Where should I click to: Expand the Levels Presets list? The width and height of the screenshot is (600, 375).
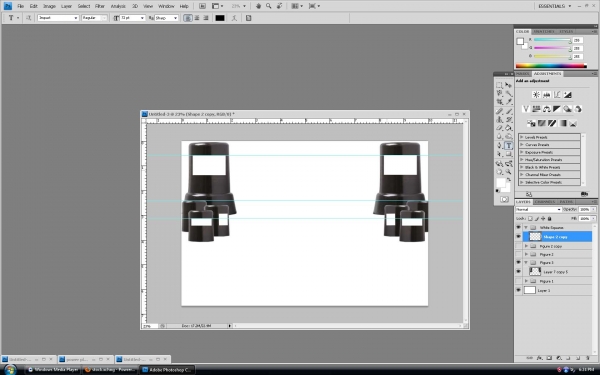[x=522, y=137]
